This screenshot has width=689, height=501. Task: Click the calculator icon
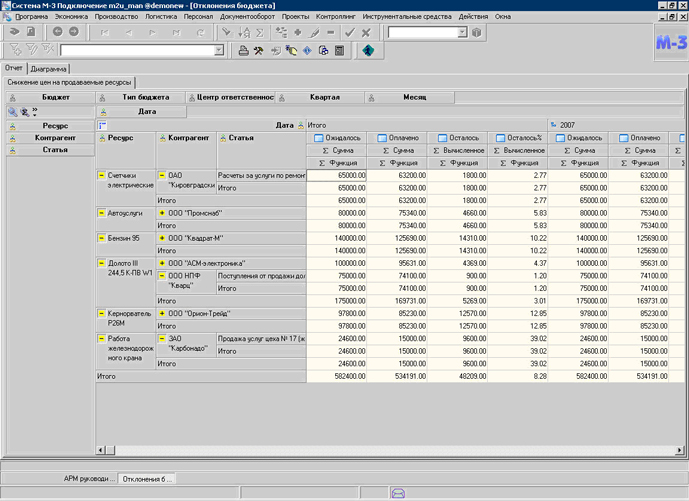(339, 51)
